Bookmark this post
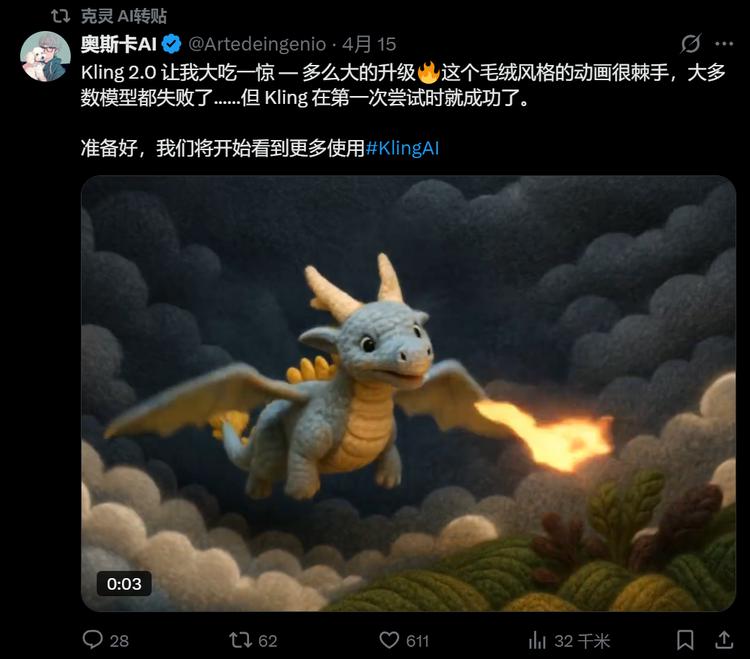 point(685,640)
